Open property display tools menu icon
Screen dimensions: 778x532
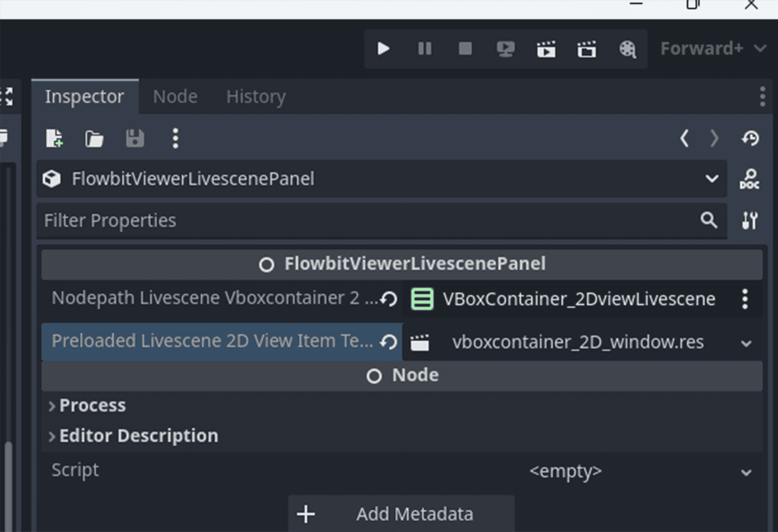(x=750, y=221)
